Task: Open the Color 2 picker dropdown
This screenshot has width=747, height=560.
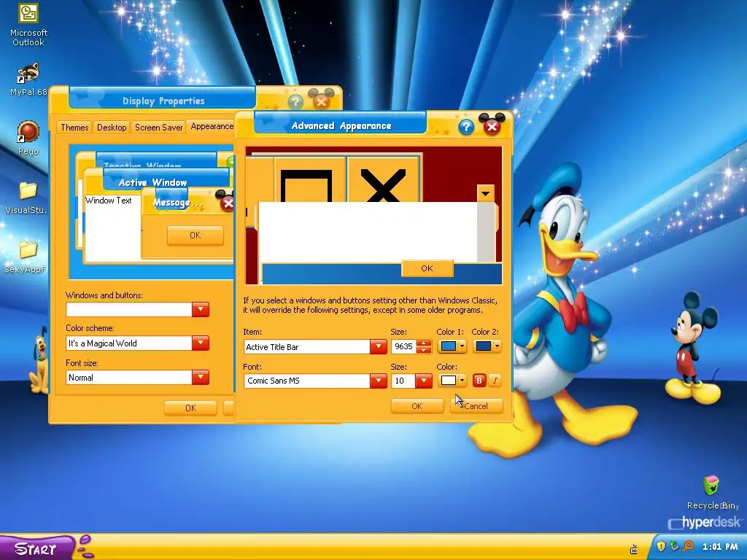Action: click(x=497, y=346)
